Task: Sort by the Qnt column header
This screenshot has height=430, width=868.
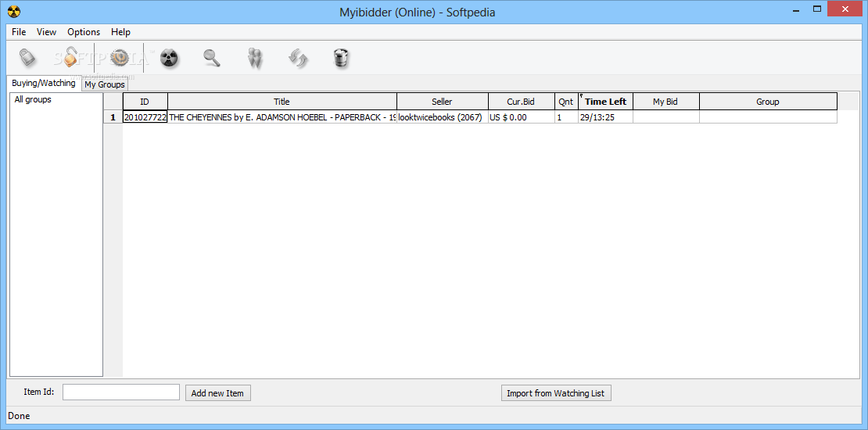Action: (x=566, y=102)
